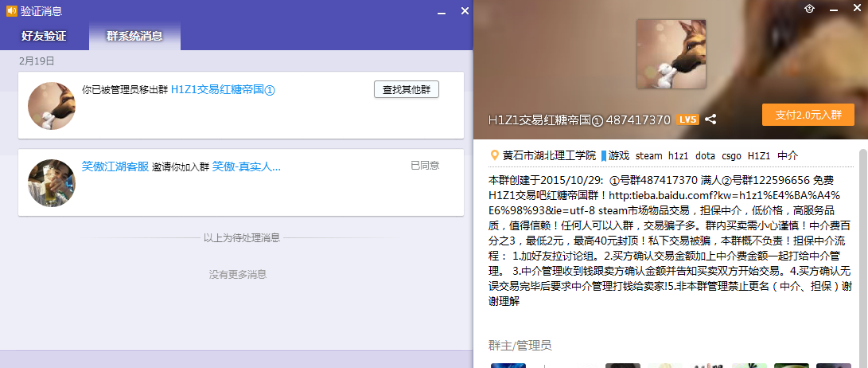Open the H1Z1交易红糖帝国① link in the removal notice

pyautogui.click(x=223, y=89)
